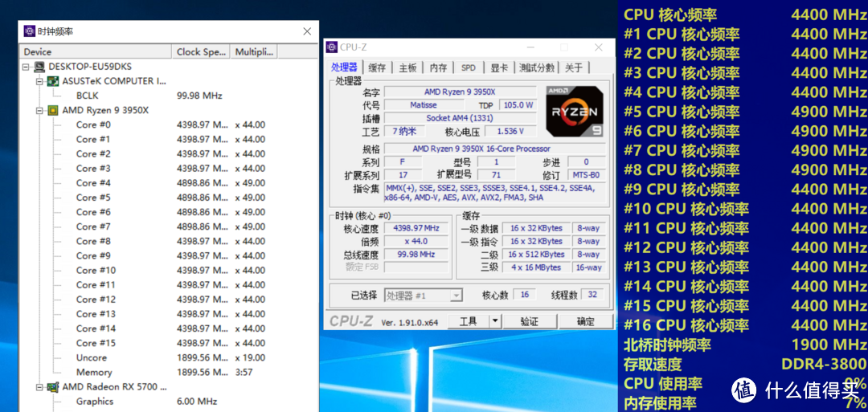Click the clock frequency window title icon
Screen dimensions: 868x412
(x=30, y=31)
